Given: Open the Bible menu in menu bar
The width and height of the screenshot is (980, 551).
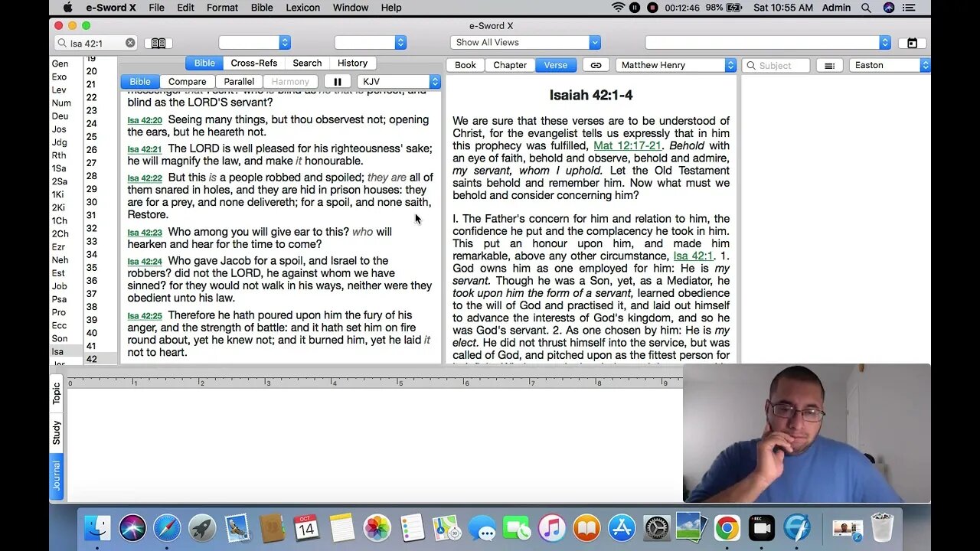Looking at the screenshot, I should pyautogui.click(x=262, y=8).
